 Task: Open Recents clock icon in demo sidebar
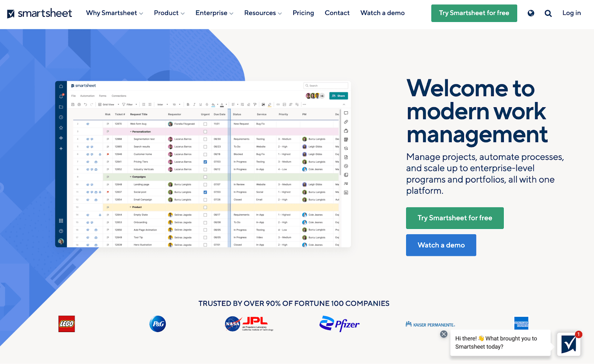[61, 117]
